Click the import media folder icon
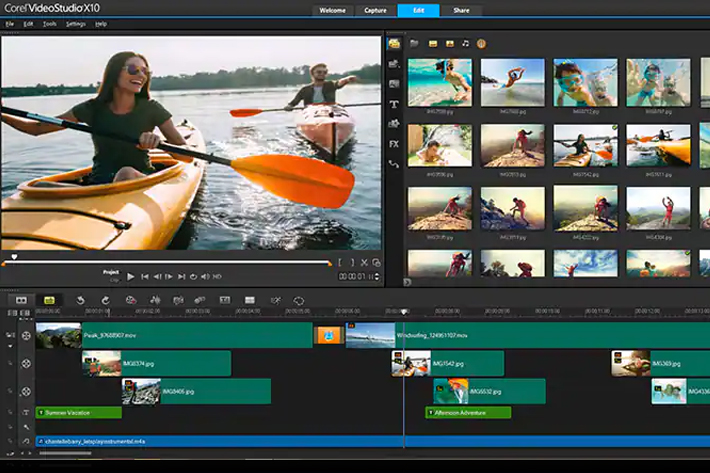The image size is (710, 473). (x=414, y=44)
